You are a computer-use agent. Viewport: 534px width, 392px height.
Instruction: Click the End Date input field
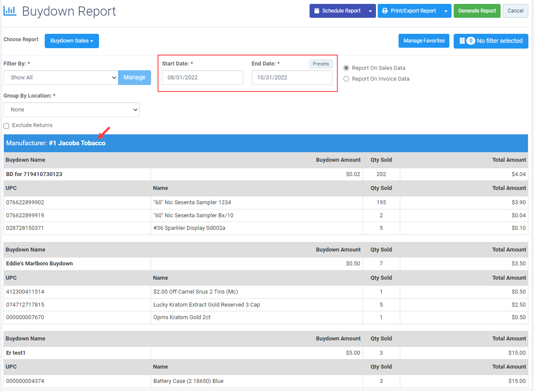coord(292,78)
